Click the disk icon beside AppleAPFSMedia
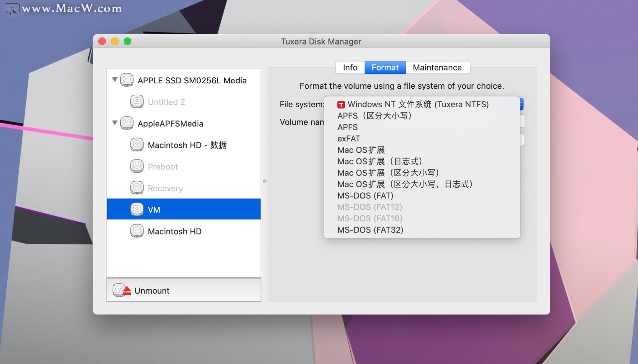Viewport: 638px width, 364px height. tap(127, 123)
